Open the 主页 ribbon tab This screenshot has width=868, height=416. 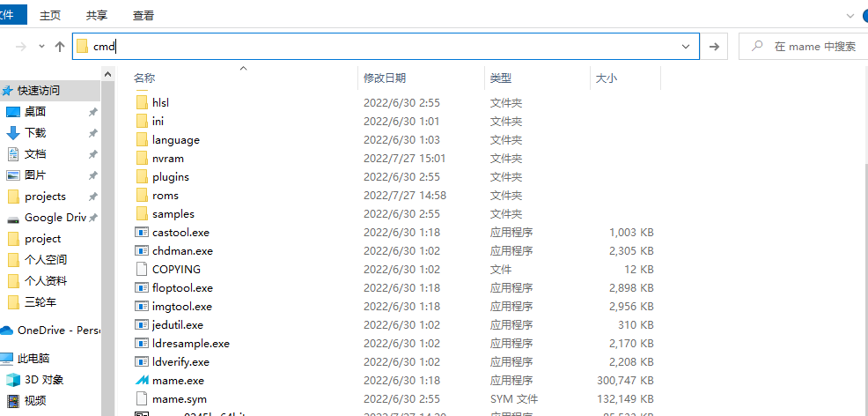pos(50,16)
